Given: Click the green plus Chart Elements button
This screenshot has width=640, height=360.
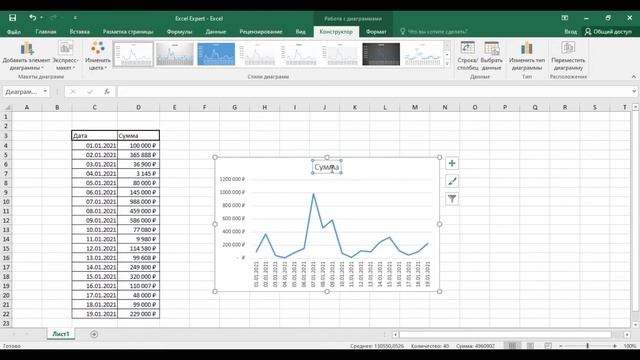Looking at the screenshot, I should (452, 164).
